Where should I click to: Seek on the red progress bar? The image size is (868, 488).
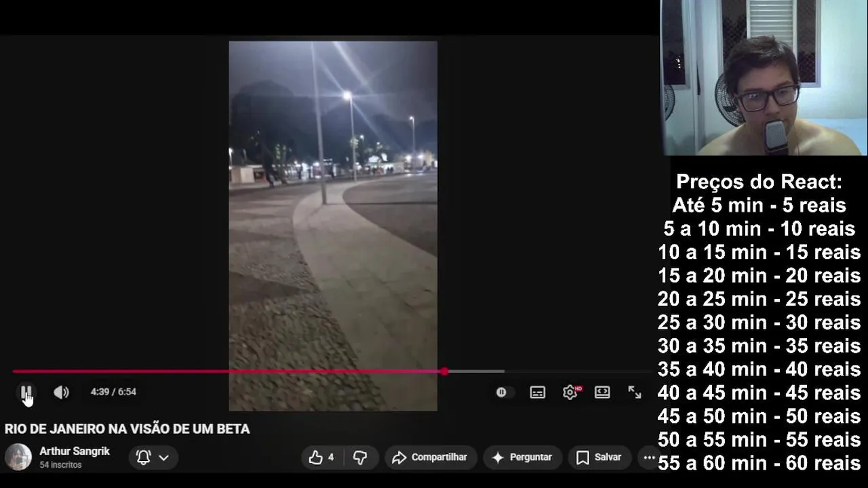pyautogui.click(x=228, y=371)
